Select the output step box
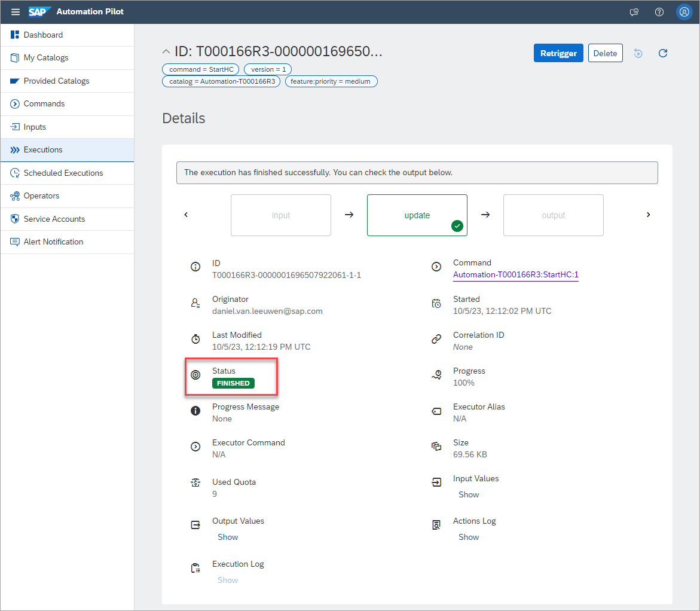 (x=553, y=215)
